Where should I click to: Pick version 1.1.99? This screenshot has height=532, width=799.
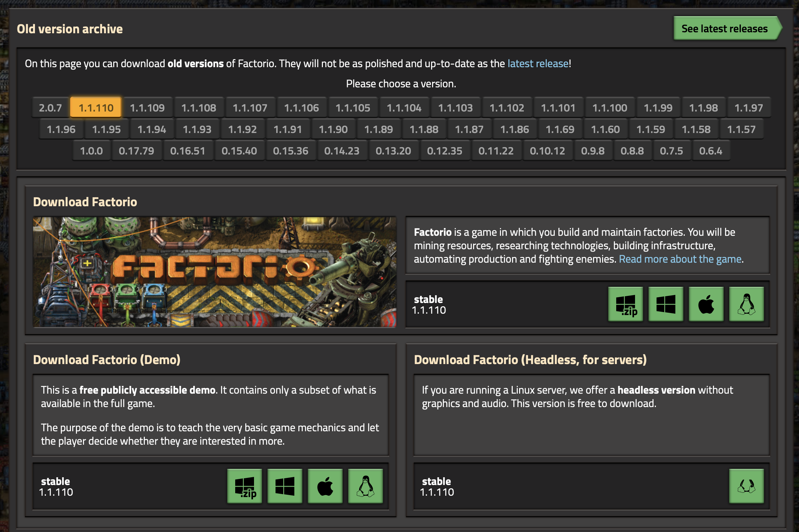tap(658, 107)
